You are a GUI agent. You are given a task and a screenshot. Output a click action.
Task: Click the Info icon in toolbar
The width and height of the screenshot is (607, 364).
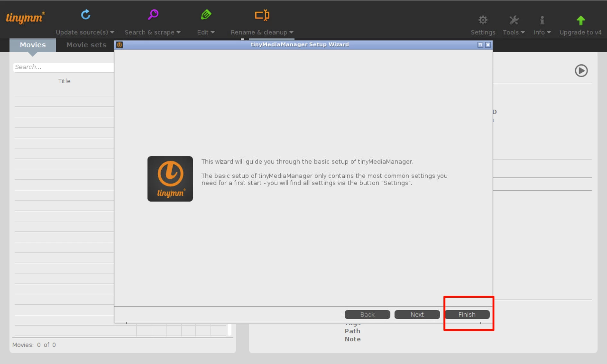542,20
